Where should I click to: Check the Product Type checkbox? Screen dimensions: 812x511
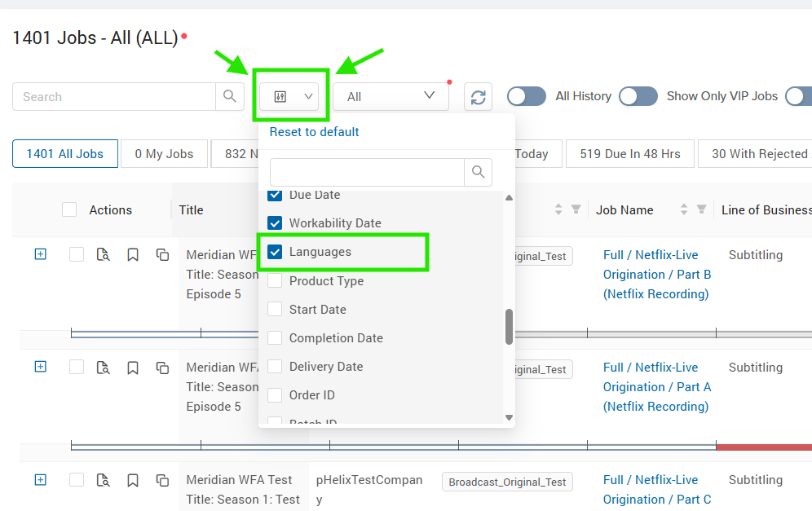coord(275,280)
